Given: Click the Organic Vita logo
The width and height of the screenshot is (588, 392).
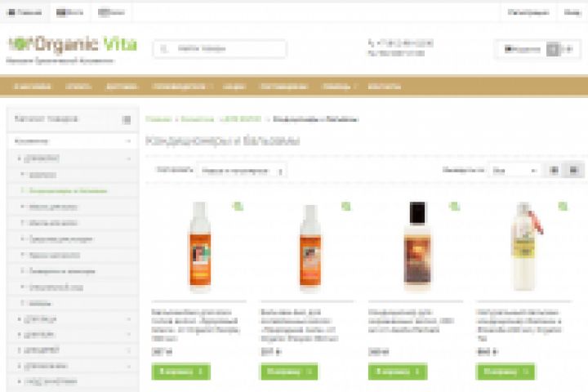Looking at the screenshot, I should click(73, 44).
